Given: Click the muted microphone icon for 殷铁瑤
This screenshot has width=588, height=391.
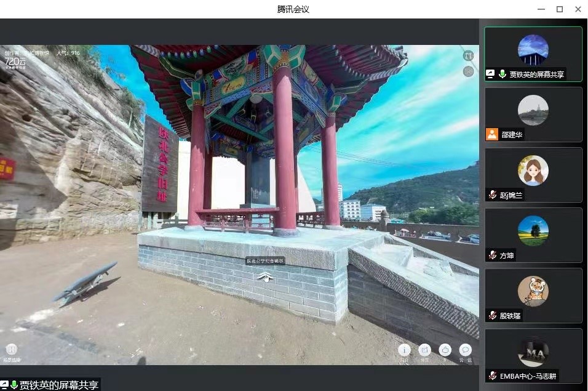Looking at the screenshot, I should pyautogui.click(x=492, y=315).
